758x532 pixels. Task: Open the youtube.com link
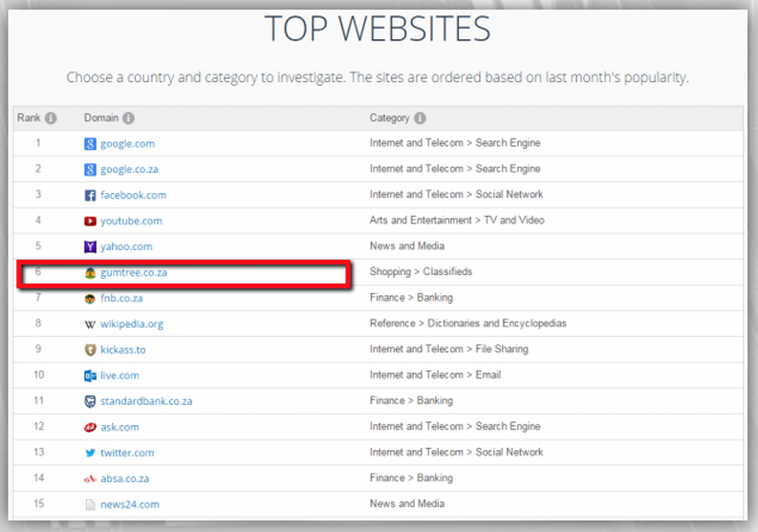click(x=132, y=222)
